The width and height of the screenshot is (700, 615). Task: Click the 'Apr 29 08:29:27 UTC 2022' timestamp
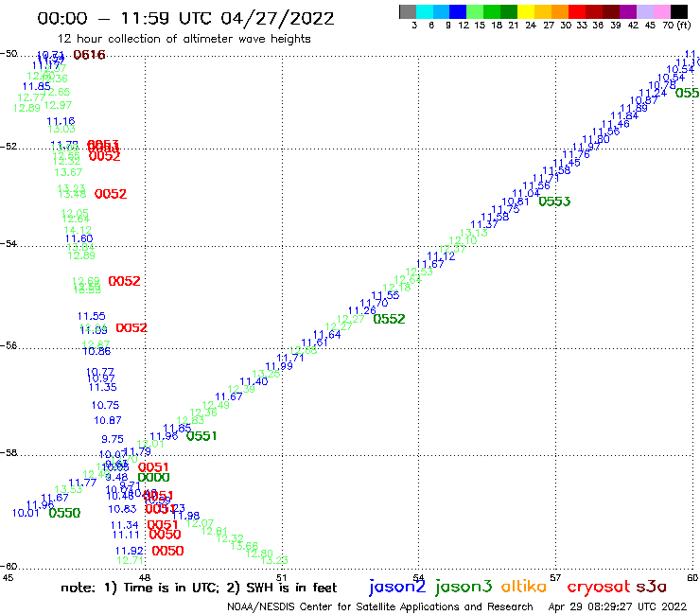click(x=618, y=606)
